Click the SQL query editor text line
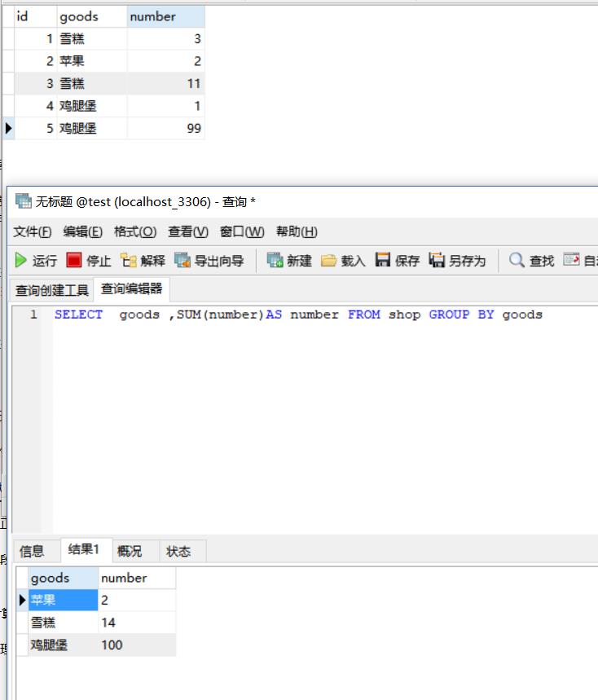The height and width of the screenshot is (700, 598). pyautogui.click(x=298, y=315)
